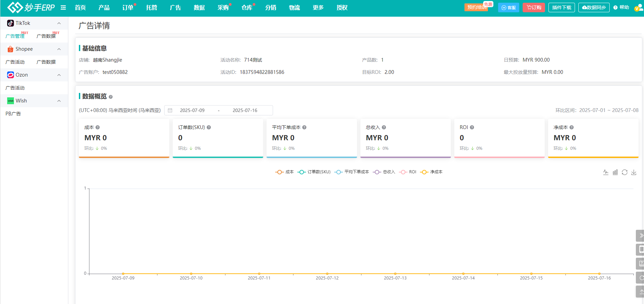Open TikTok 广告数据 in sidebar
Image resolution: width=644 pixels, height=304 pixels.
coord(46,36)
